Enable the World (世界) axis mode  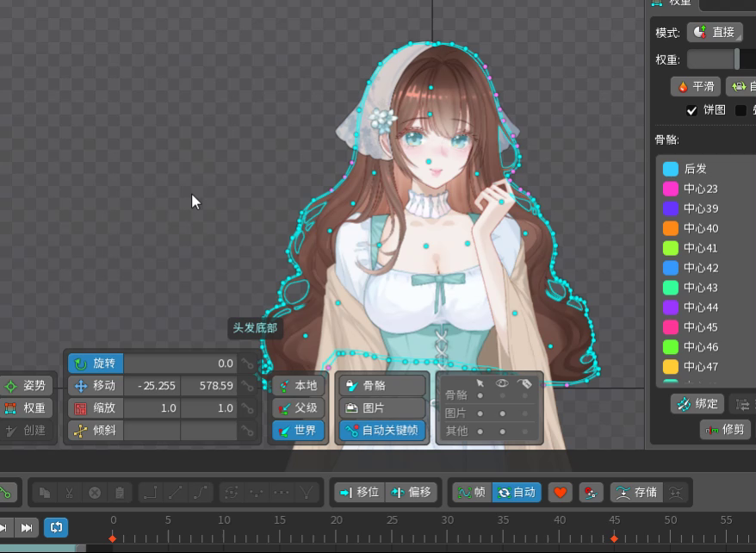tap(296, 431)
